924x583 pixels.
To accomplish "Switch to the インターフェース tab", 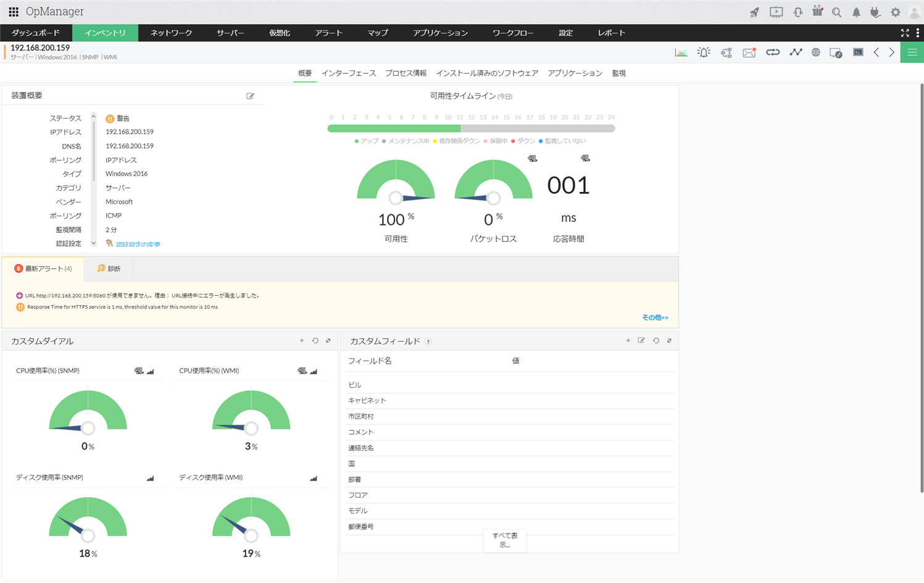I will tap(348, 73).
